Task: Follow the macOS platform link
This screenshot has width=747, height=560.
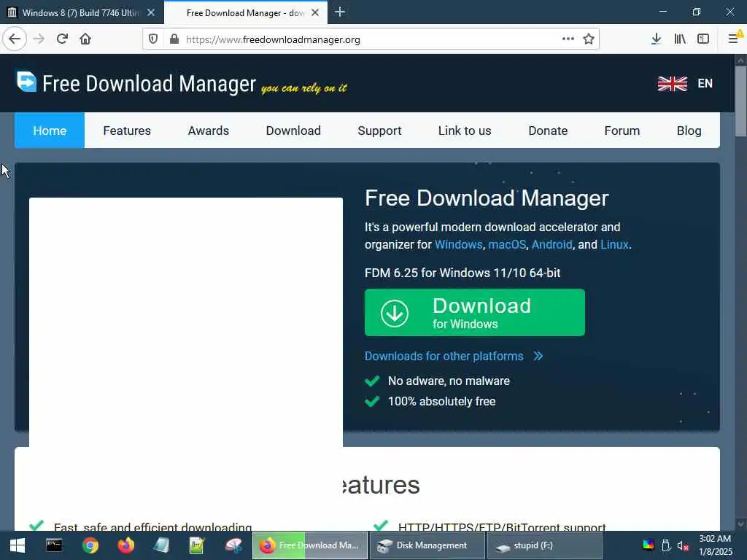Action: (507, 245)
